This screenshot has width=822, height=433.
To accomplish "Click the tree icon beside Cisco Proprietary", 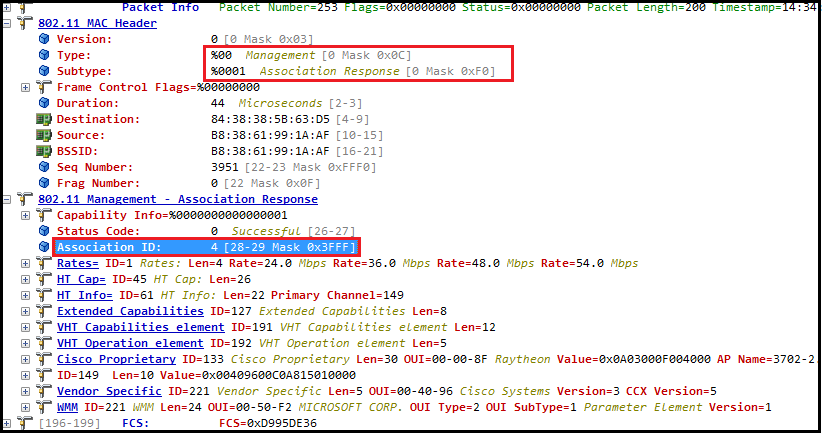I will coord(44,359).
